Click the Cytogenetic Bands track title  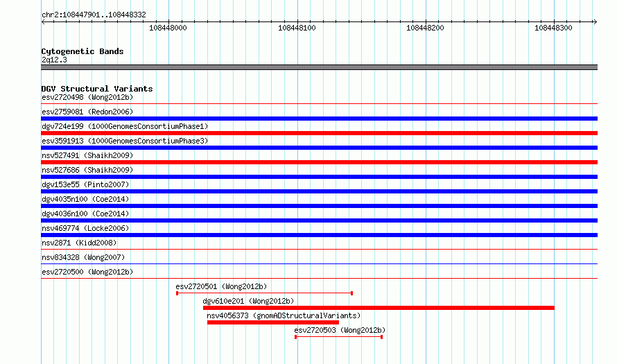pos(82,51)
